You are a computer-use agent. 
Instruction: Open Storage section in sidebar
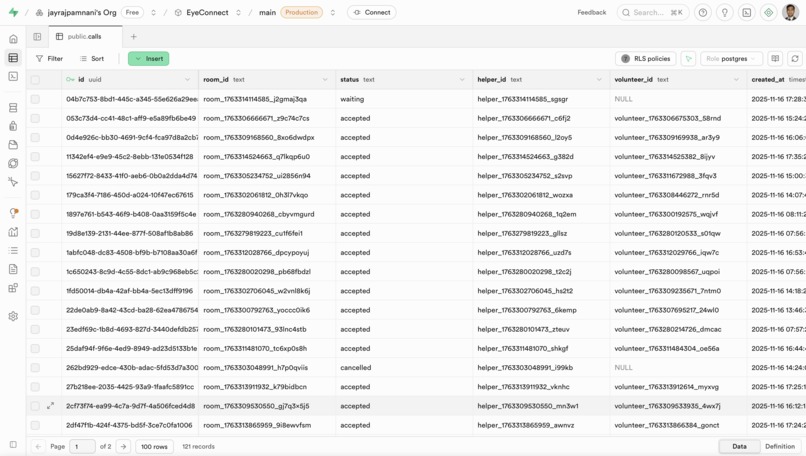13,145
